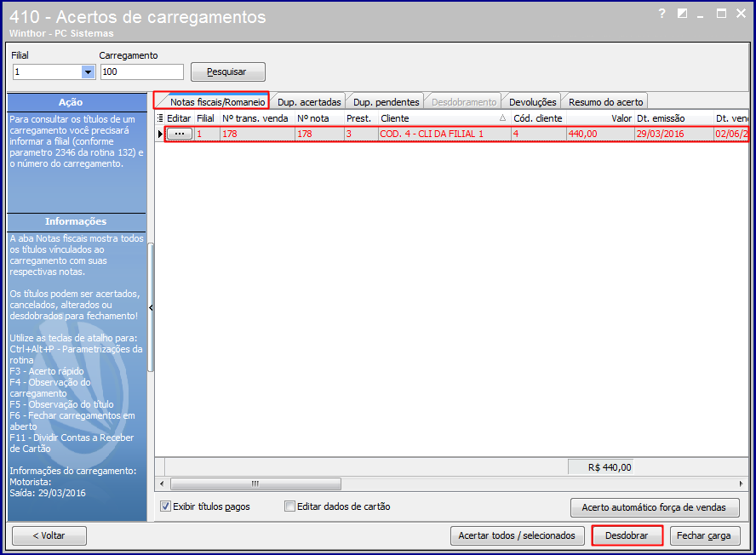
Task: Click the left horizontal scroll arrow
Action: 162,483
